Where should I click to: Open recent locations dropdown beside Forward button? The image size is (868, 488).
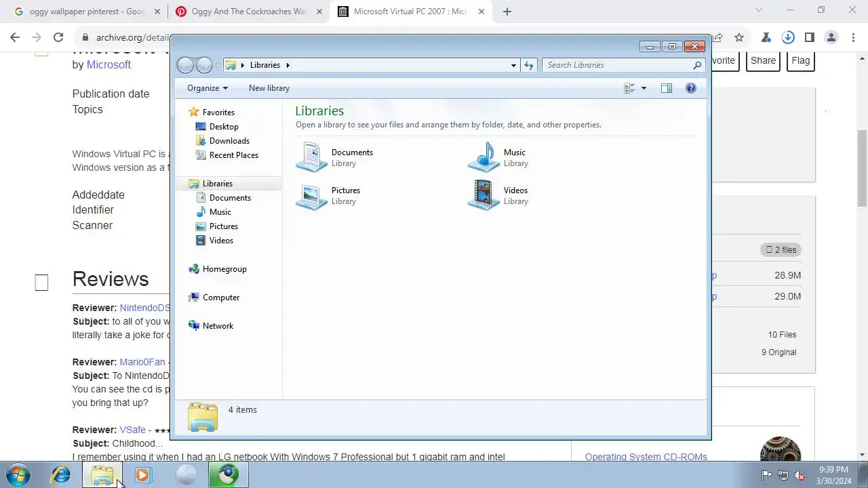pyautogui.click(x=218, y=65)
